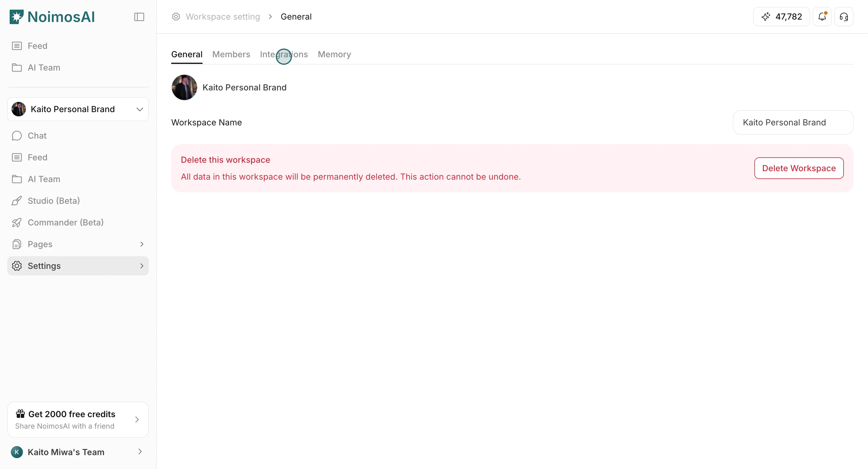Click the workspace settings gear icon

tap(175, 17)
